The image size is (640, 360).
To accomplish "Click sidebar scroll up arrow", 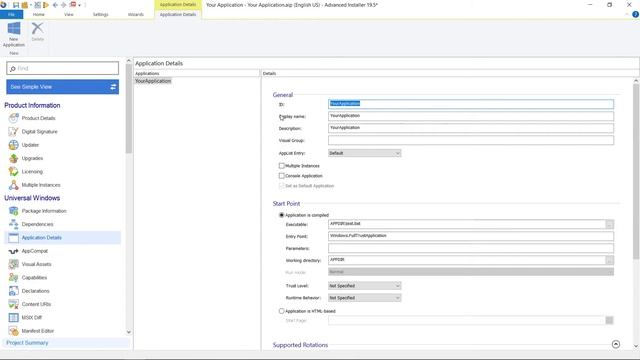I will (x=129, y=61).
